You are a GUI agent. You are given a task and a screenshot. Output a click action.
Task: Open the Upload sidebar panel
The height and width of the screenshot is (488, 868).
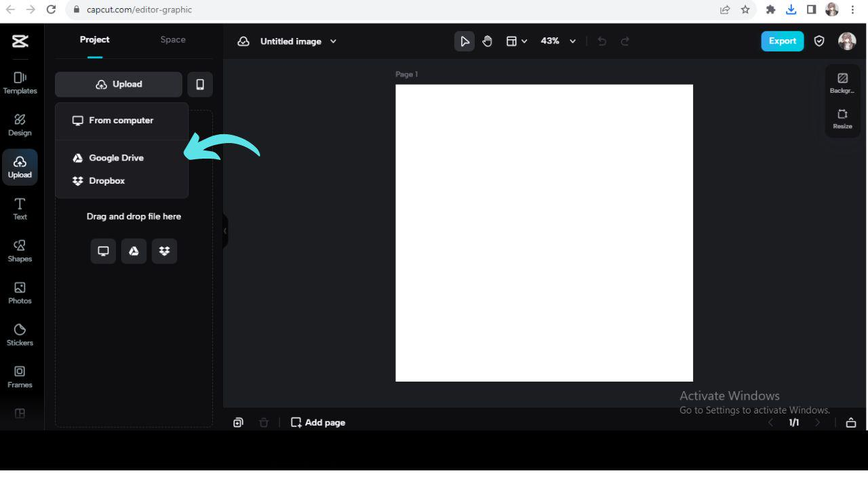tap(20, 167)
